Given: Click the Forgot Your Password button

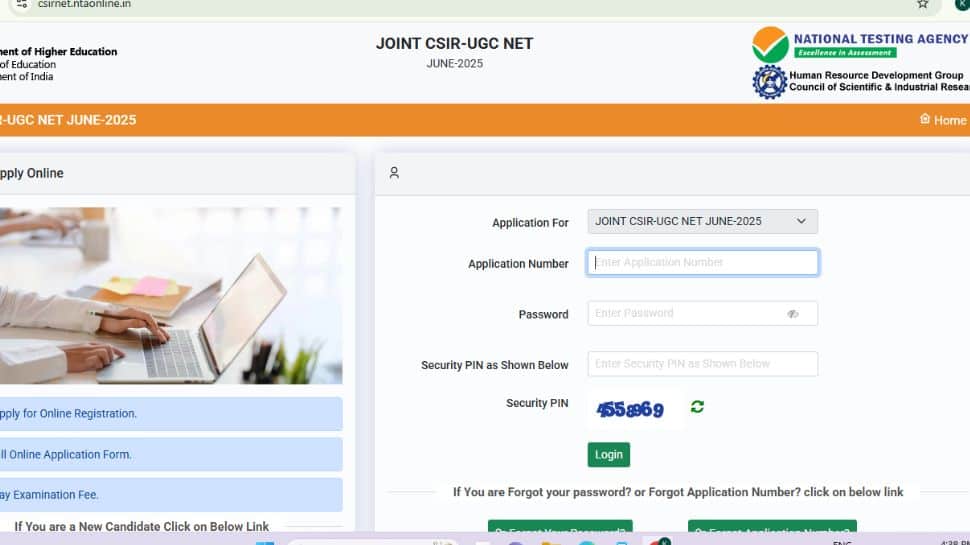Looking at the screenshot, I should 560,526.
